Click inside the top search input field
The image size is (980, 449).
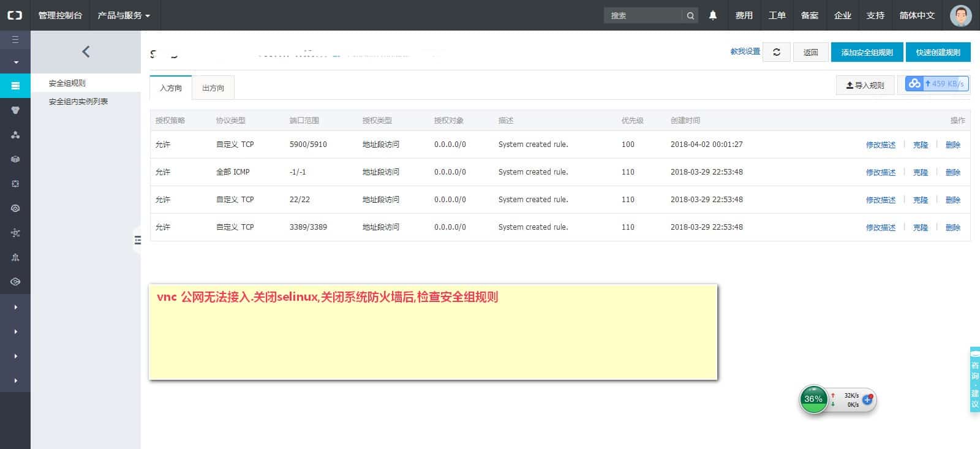tap(642, 16)
